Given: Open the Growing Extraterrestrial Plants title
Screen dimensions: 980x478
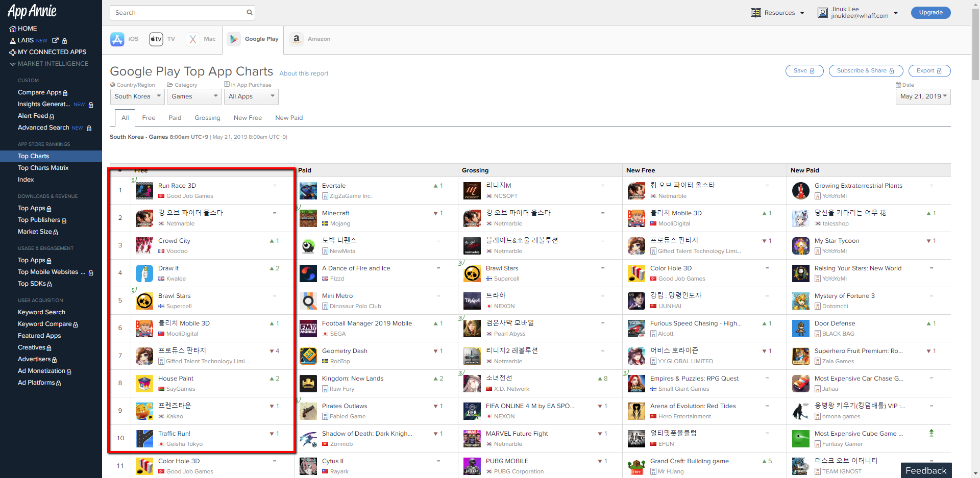Looking at the screenshot, I should pyautogui.click(x=859, y=186).
